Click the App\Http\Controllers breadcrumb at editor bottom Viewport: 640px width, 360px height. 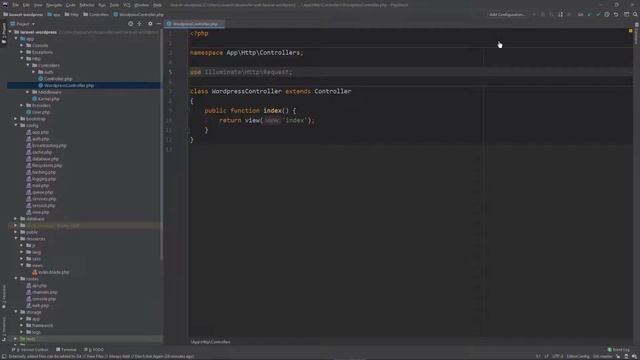(211, 342)
